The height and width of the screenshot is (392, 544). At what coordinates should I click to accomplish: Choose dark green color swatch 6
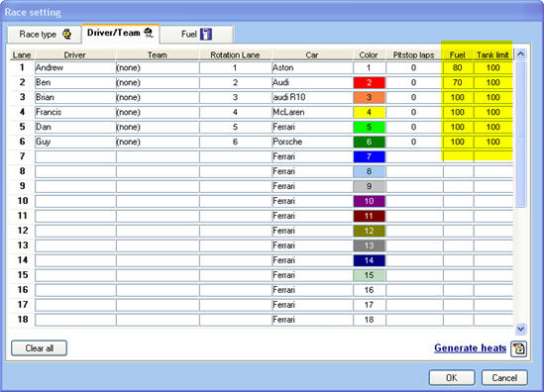[x=370, y=142]
